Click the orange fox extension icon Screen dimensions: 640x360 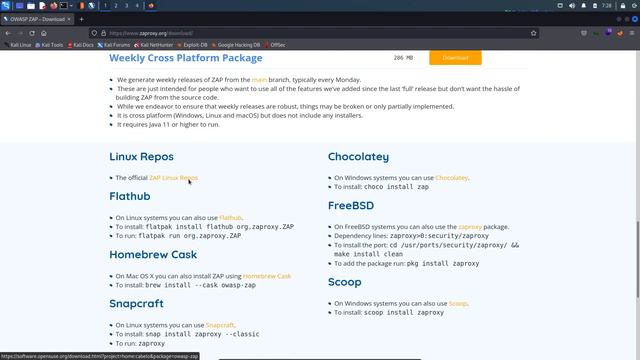pyautogui.click(x=620, y=33)
